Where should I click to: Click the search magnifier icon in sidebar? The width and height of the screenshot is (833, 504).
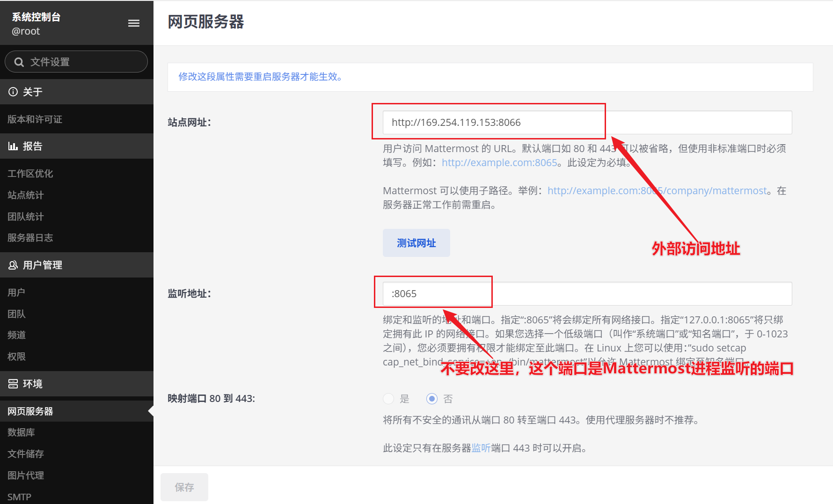tap(19, 62)
